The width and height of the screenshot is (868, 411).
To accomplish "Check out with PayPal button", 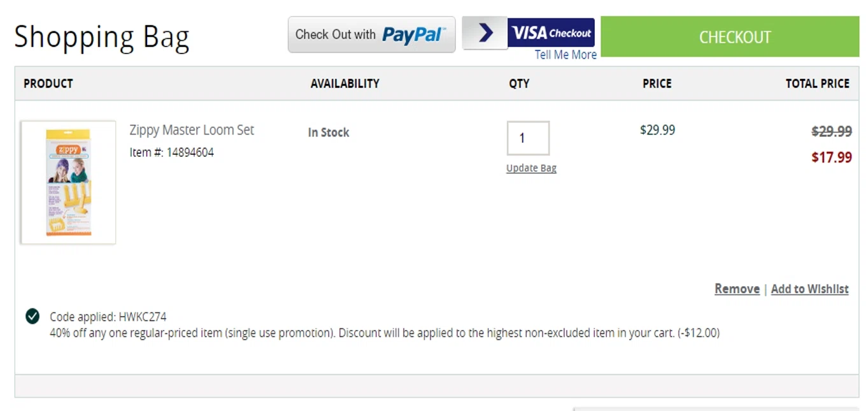I will click(372, 34).
